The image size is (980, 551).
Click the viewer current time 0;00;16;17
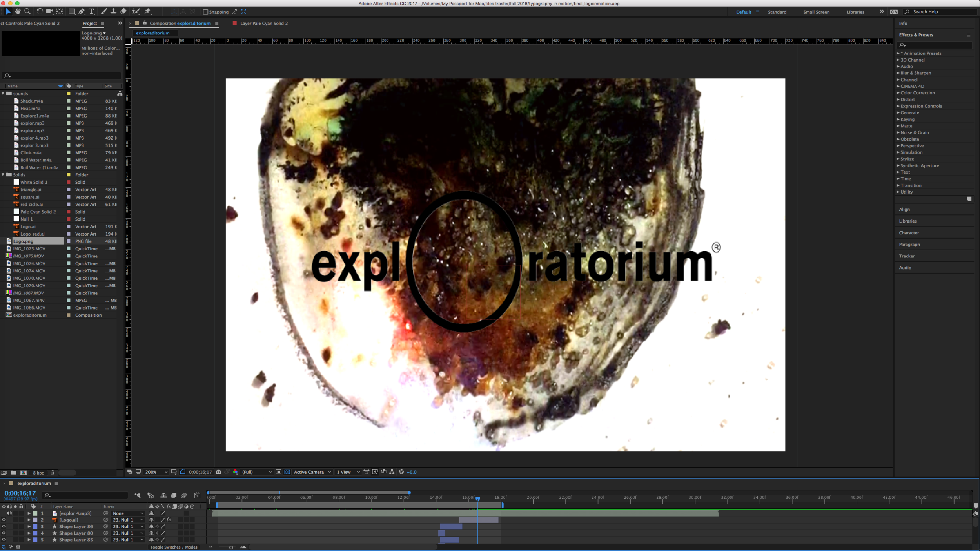point(200,472)
